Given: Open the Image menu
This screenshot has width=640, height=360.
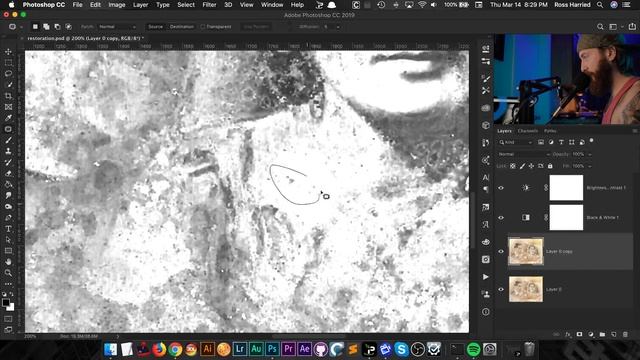Looking at the screenshot, I should coord(117,5).
